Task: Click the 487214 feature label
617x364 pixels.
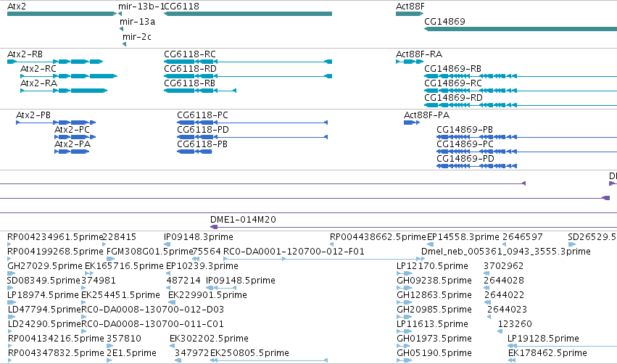Action: tap(183, 281)
